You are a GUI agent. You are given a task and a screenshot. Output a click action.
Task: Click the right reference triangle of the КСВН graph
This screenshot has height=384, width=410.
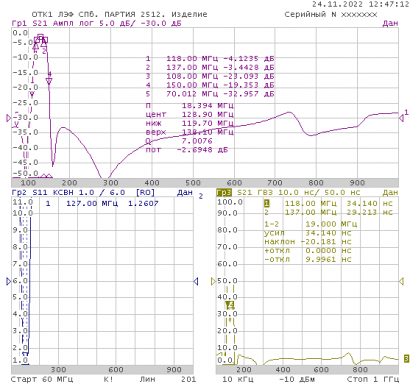point(196,282)
